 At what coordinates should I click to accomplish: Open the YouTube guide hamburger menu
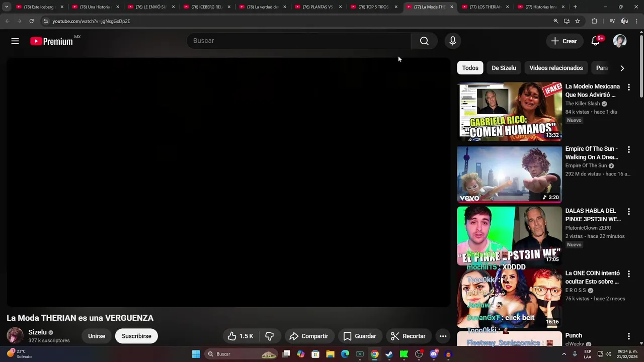tap(15, 41)
